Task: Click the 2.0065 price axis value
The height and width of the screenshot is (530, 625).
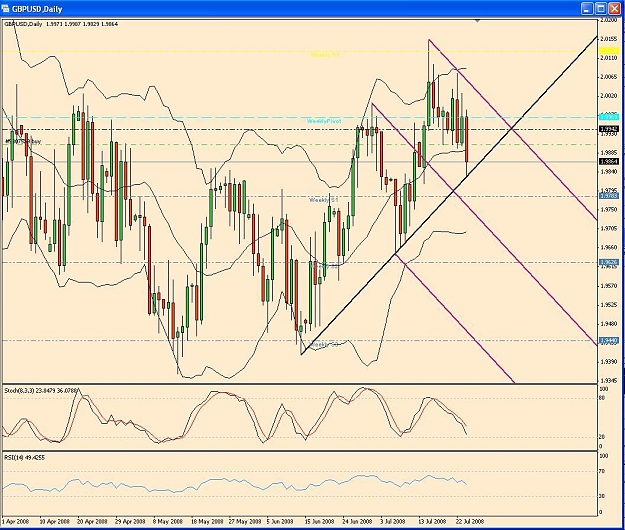Action: (609, 77)
